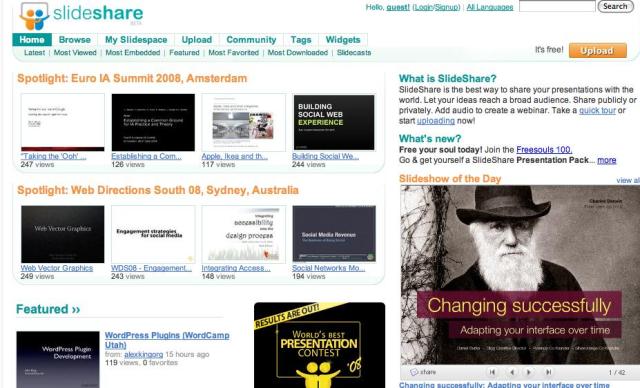Select the '247 views' text

tap(37, 164)
